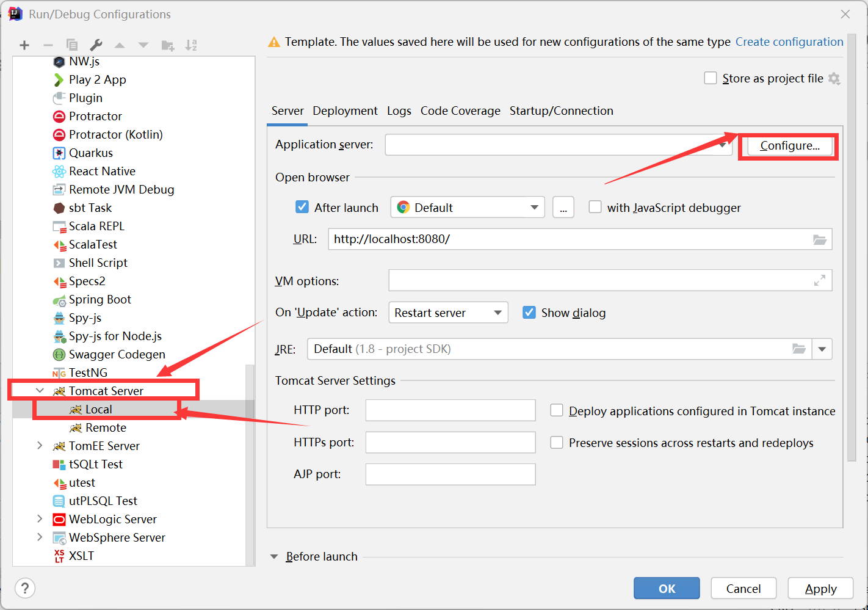Viewport: 868px width, 610px height.
Task: Expand the WebSphere Server tree node
Action: click(x=40, y=537)
